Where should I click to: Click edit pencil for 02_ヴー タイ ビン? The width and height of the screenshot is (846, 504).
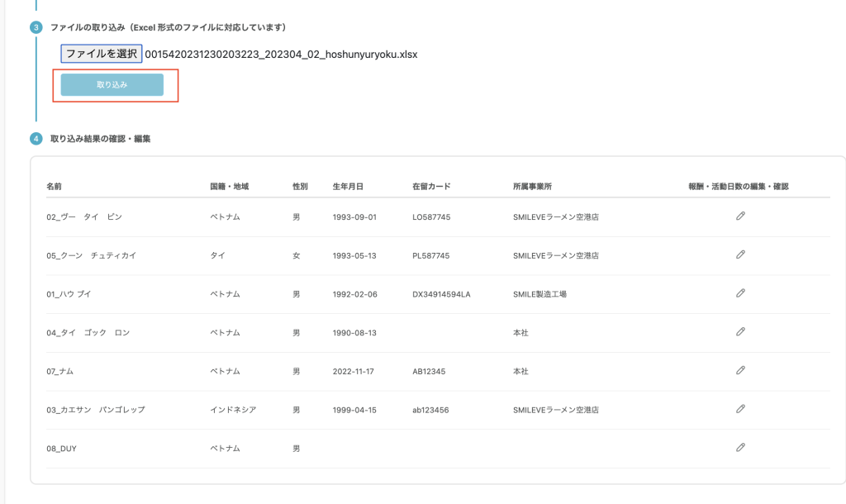point(740,216)
